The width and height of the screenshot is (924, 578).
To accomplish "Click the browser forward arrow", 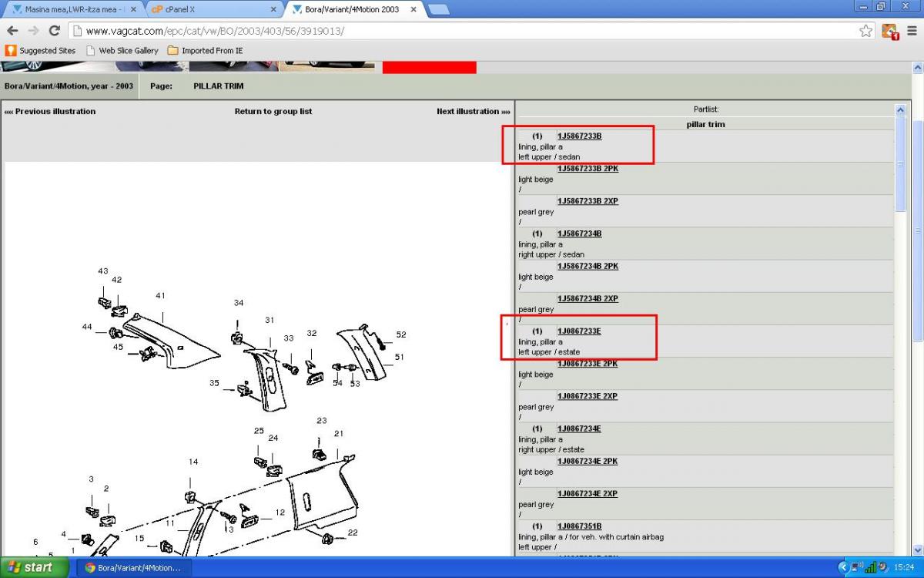I will pyautogui.click(x=33, y=31).
